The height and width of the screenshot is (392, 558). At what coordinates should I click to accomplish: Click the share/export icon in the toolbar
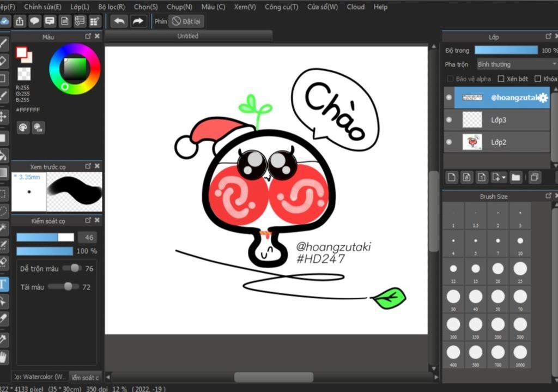pos(20,21)
